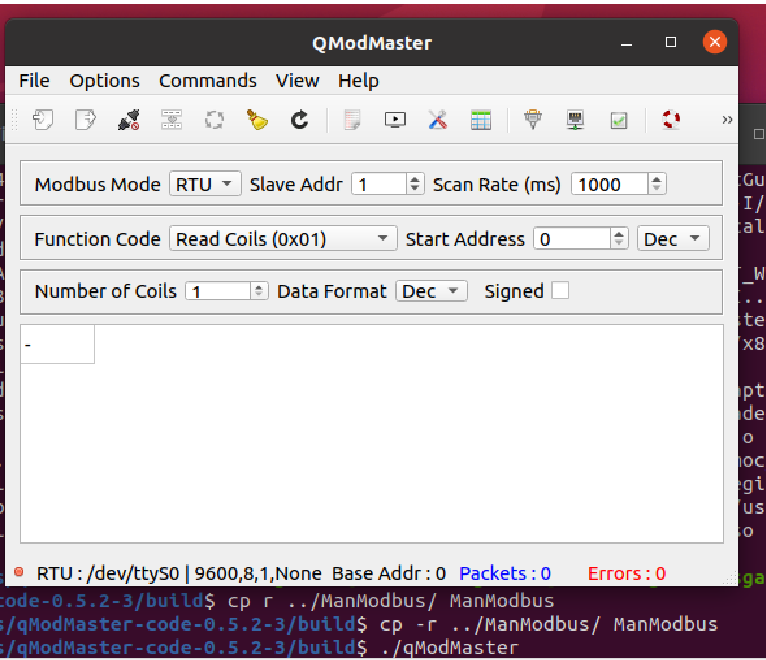The height and width of the screenshot is (660, 766).
Task: Open Modbus RTU serial connector settings icon
Action: [x=533, y=120]
